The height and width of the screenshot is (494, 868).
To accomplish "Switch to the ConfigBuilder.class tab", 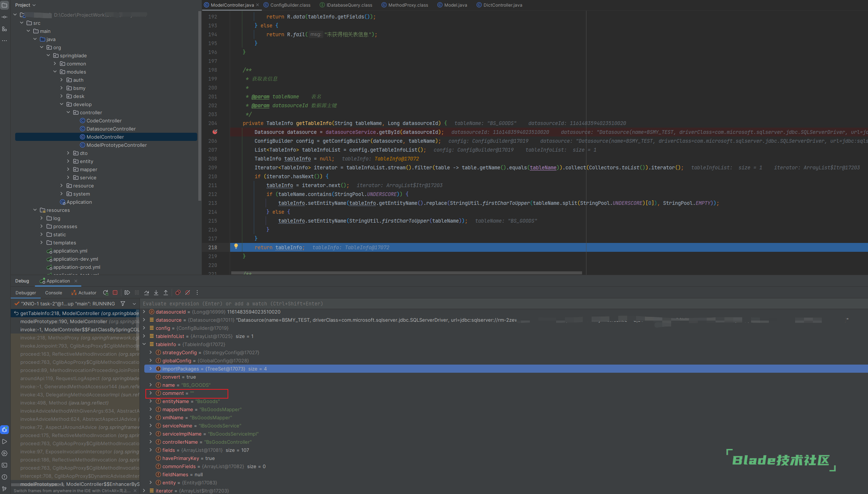I will click(287, 5).
